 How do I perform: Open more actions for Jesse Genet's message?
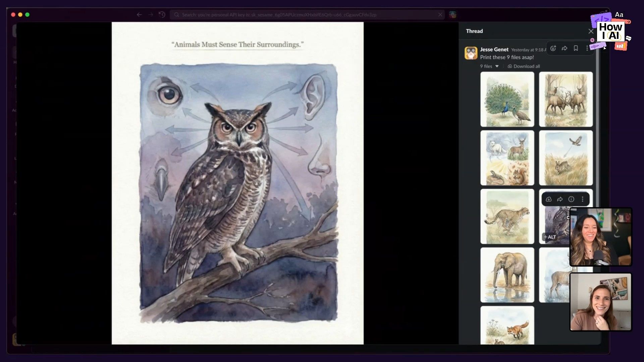point(587,48)
